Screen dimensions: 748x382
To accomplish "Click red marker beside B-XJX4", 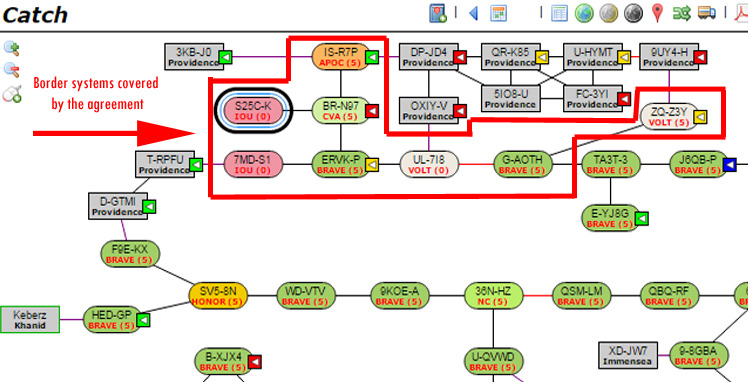I will pos(255,362).
